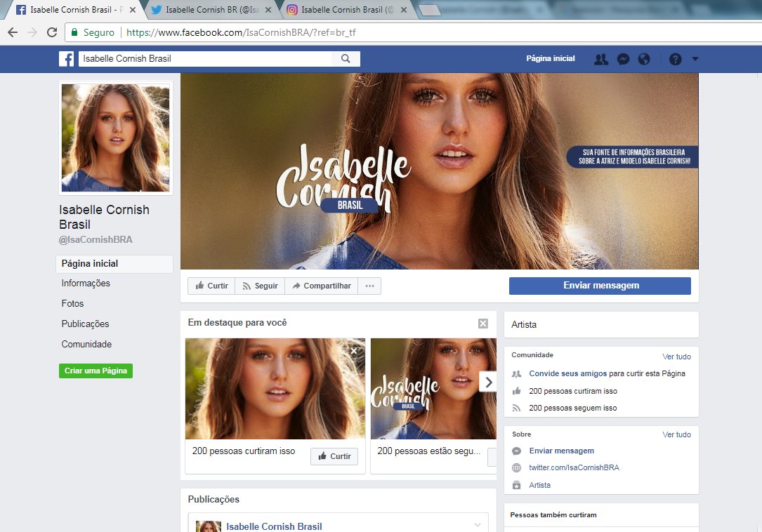Go to Página inicial in top bar
This screenshot has height=532, width=762.
[x=550, y=59]
